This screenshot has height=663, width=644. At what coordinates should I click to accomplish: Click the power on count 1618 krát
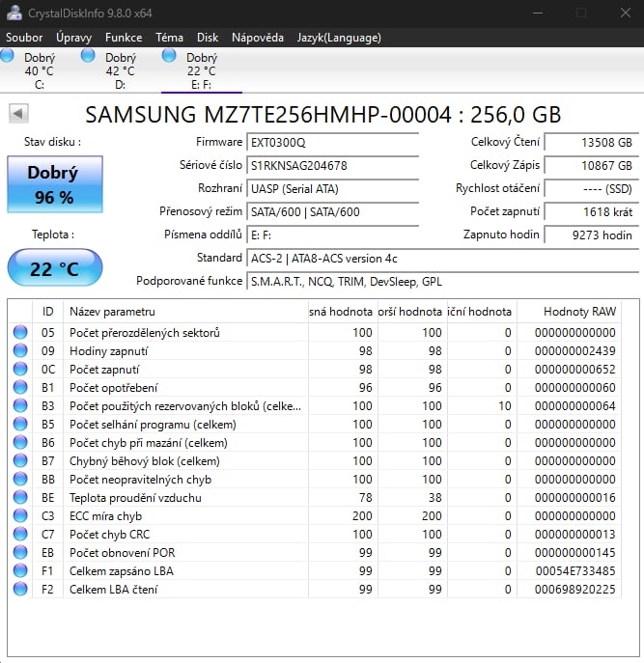pos(591,211)
